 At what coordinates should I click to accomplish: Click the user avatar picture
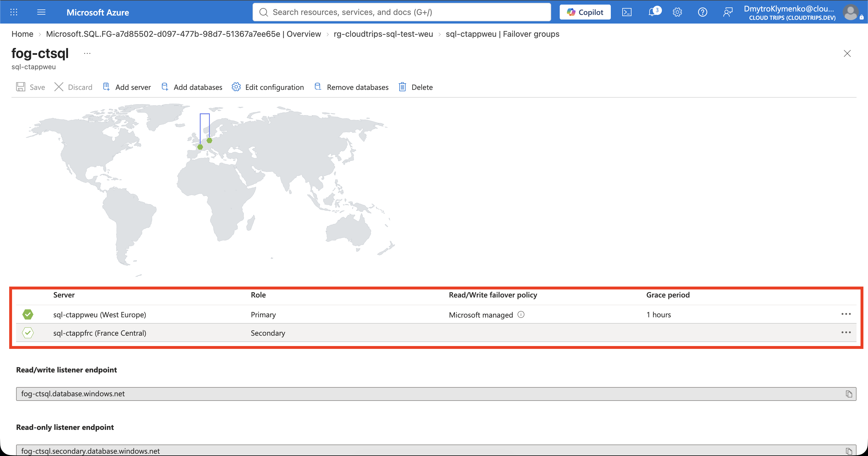(x=850, y=12)
